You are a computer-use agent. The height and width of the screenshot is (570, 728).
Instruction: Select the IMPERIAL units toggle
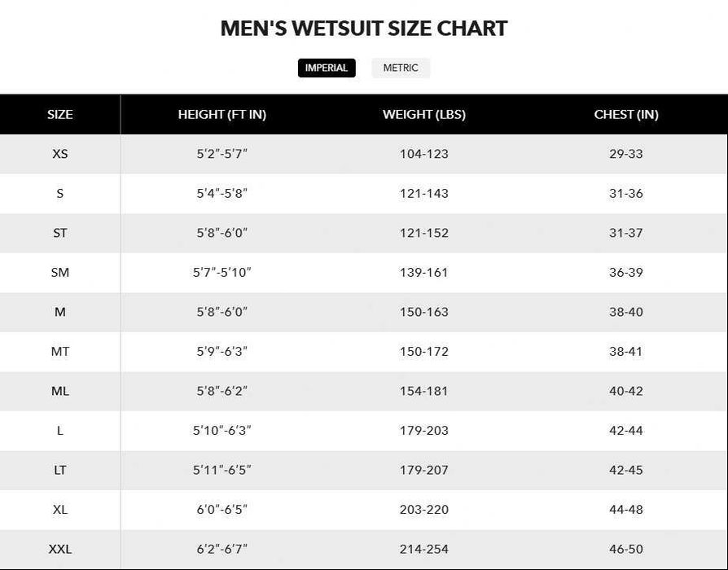327,68
